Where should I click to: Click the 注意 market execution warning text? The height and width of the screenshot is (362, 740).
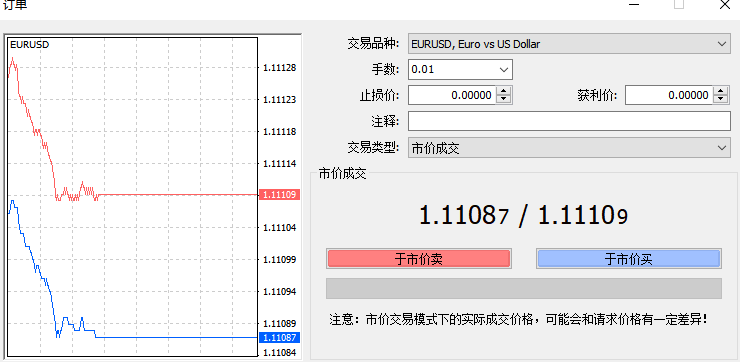pos(519,320)
